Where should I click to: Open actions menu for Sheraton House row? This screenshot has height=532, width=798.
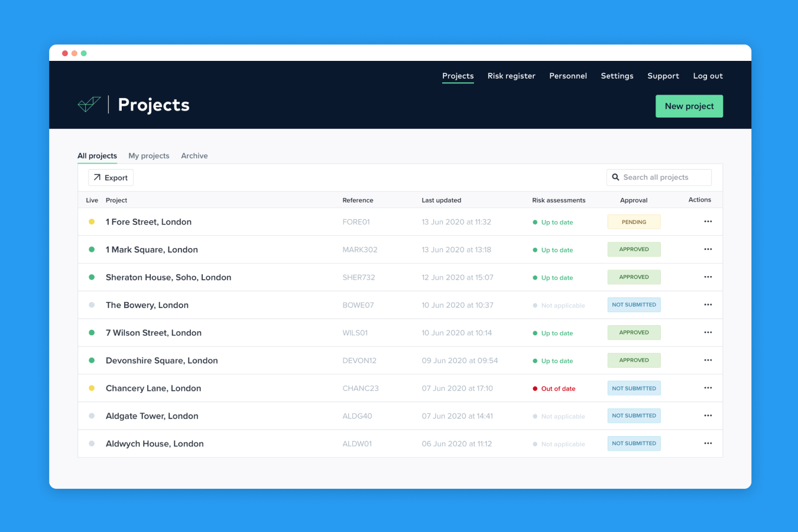coord(708,277)
